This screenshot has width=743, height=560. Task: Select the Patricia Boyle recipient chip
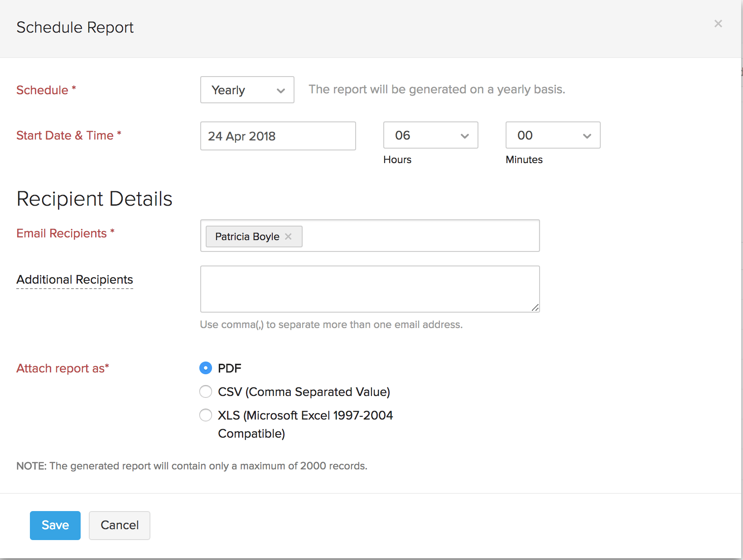click(x=247, y=237)
